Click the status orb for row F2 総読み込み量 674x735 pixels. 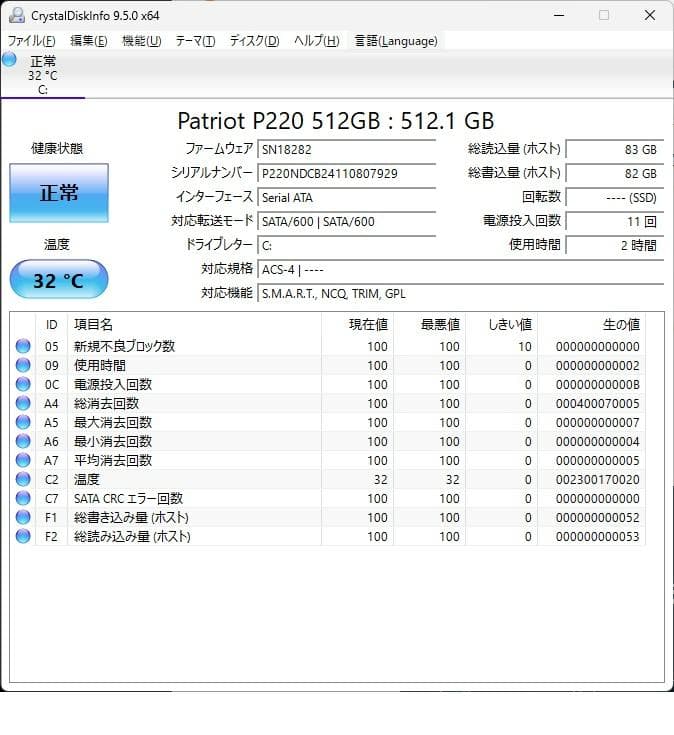pos(23,536)
